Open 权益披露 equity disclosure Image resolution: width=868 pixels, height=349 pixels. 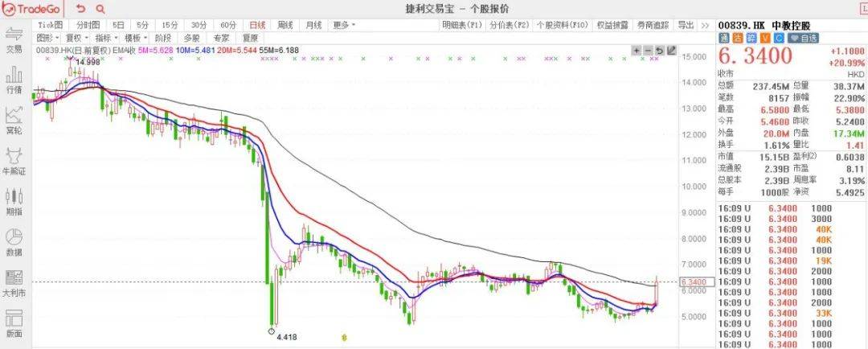coord(612,25)
